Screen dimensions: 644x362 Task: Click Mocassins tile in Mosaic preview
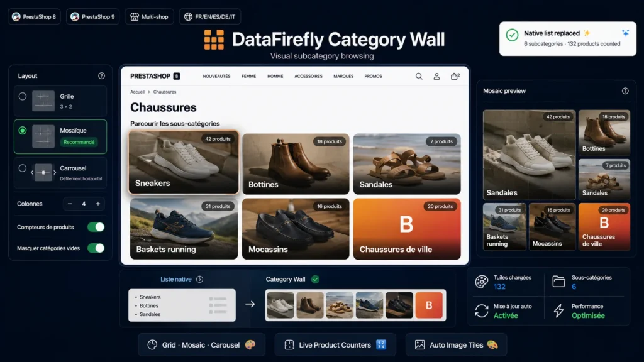(552, 226)
